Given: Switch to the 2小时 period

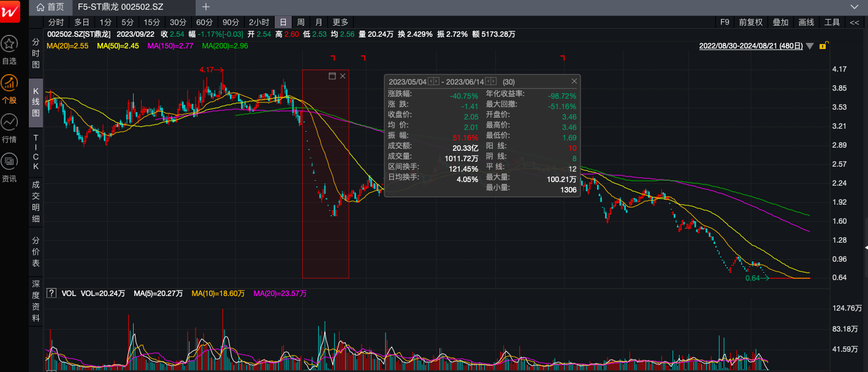Looking at the screenshot, I should point(259,22).
